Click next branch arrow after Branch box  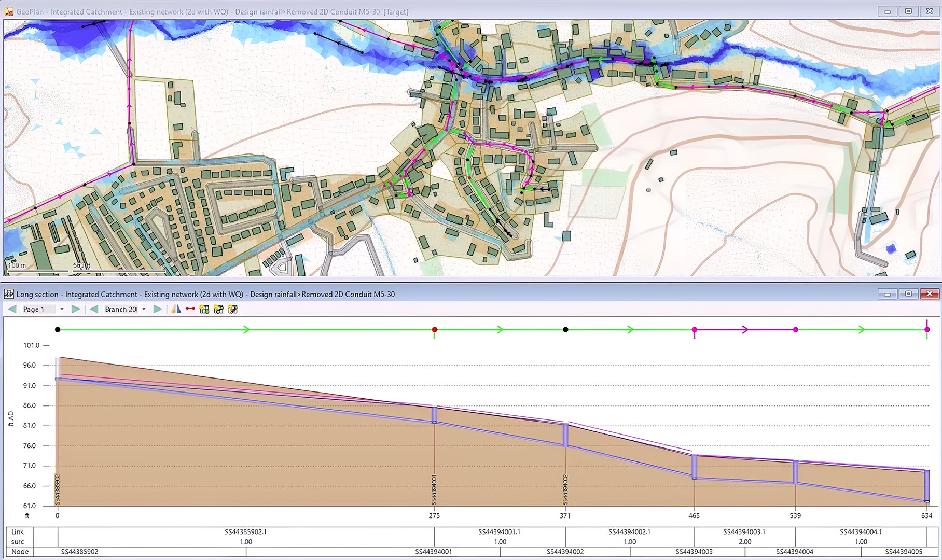point(158,309)
